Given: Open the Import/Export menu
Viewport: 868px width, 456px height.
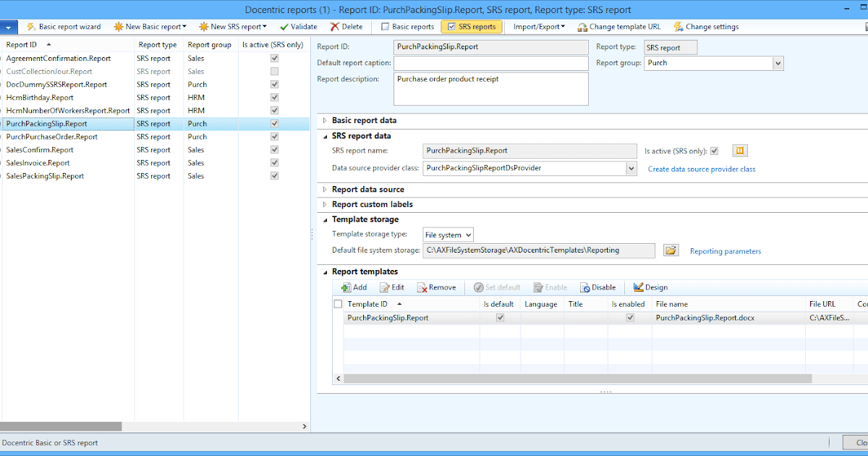Looking at the screenshot, I should click(539, 27).
